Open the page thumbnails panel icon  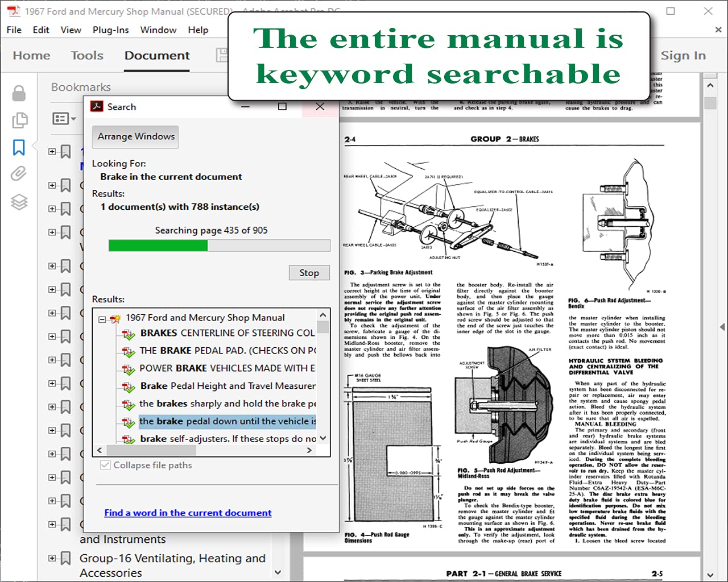click(19, 120)
